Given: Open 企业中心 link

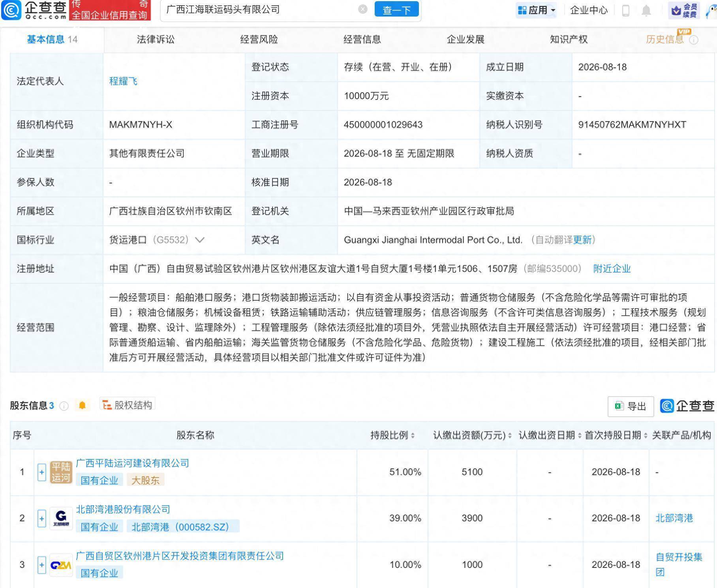Looking at the screenshot, I should tap(589, 10).
